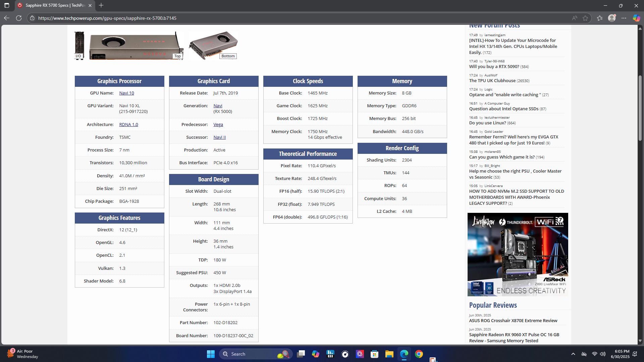Select the 102-D18202 part number
This screenshot has height=362, width=644.
(x=225, y=323)
